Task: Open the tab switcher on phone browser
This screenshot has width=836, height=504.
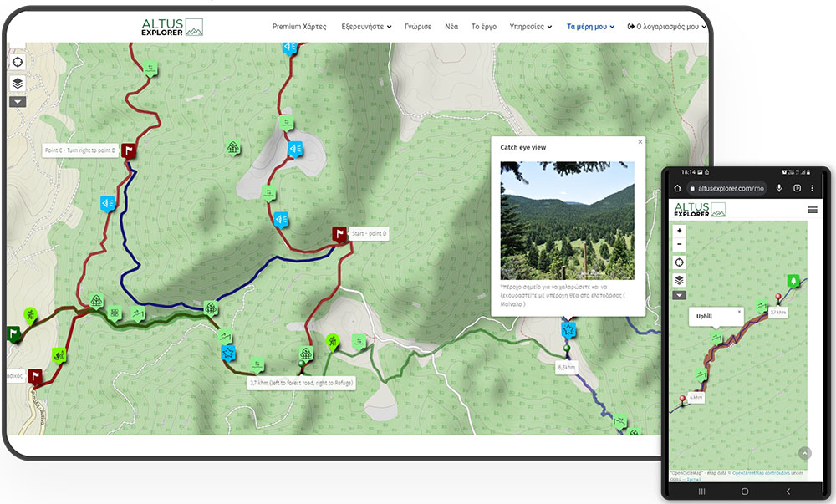Action: pyautogui.click(x=797, y=188)
